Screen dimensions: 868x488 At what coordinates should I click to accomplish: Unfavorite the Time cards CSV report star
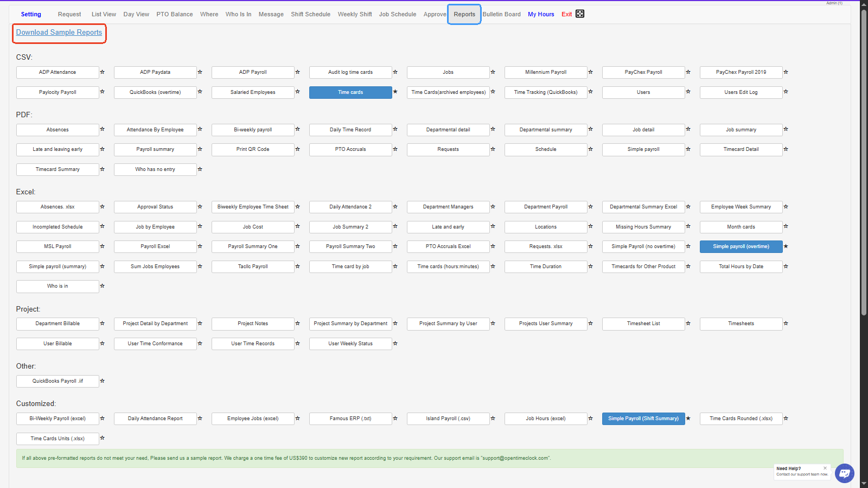tap(395, 92)
